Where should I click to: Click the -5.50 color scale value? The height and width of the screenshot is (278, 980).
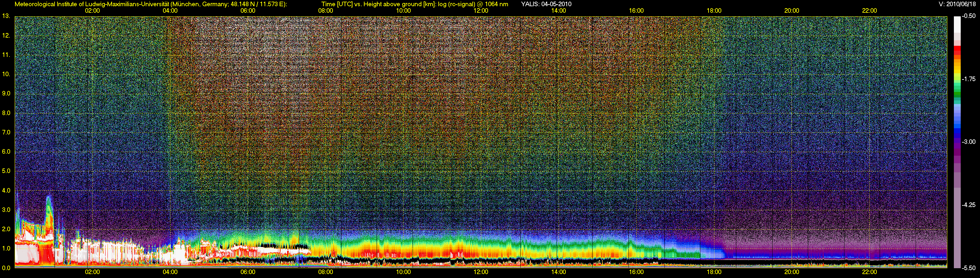tap(969, 268)
